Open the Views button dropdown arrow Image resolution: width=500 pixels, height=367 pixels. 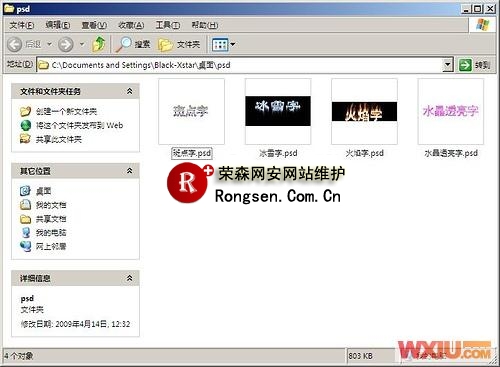click(233, 44)
